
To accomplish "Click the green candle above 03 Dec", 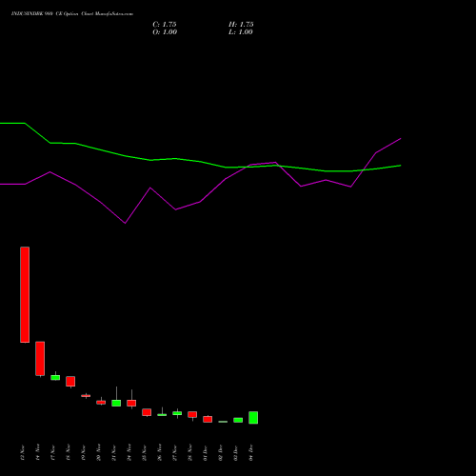I will pos(238,420).
